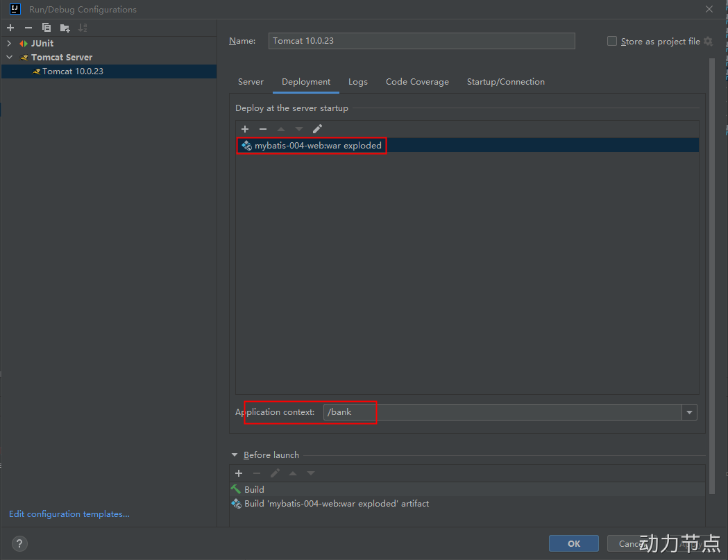Open the Startup/Connection tab

point(505,82)
